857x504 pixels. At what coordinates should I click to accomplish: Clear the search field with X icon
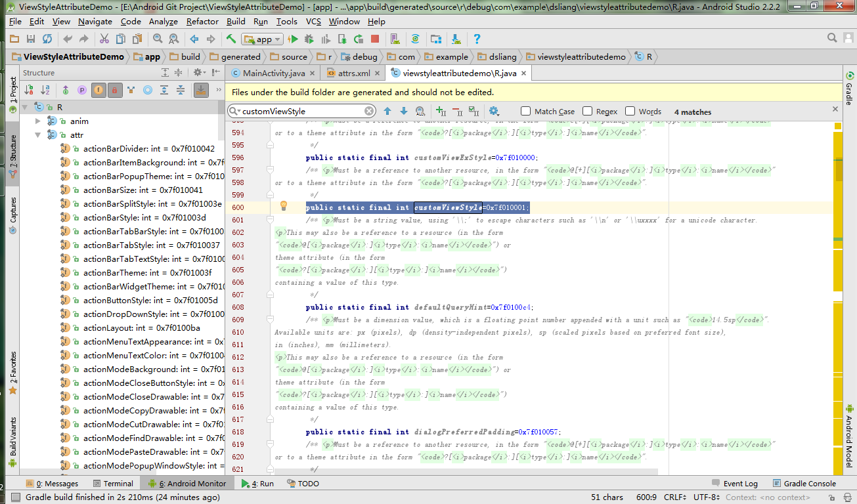tap(369, 112)
